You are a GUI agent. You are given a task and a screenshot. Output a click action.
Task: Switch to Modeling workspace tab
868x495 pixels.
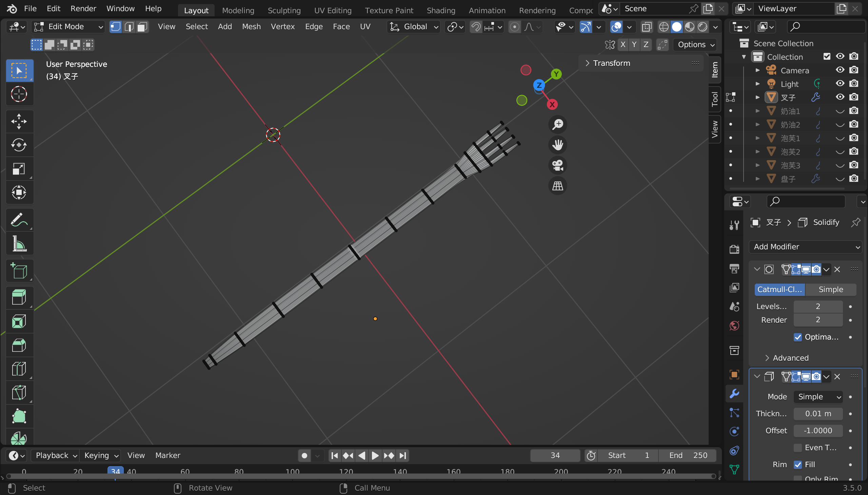click(238, 11)
